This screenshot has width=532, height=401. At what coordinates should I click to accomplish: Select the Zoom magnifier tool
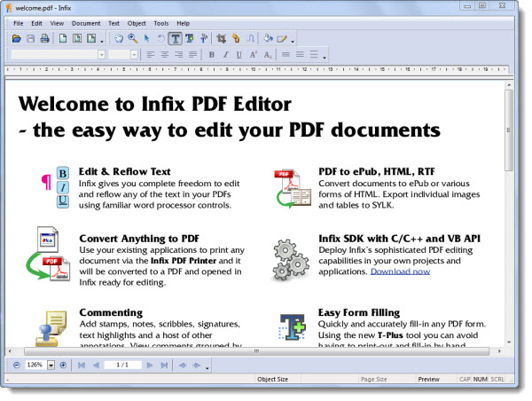[133, 39]
